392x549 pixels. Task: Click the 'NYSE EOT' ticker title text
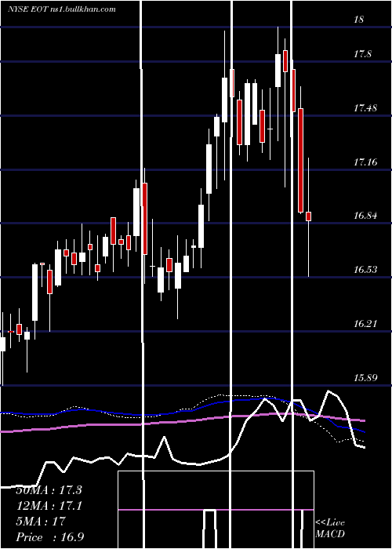(29, 9)
